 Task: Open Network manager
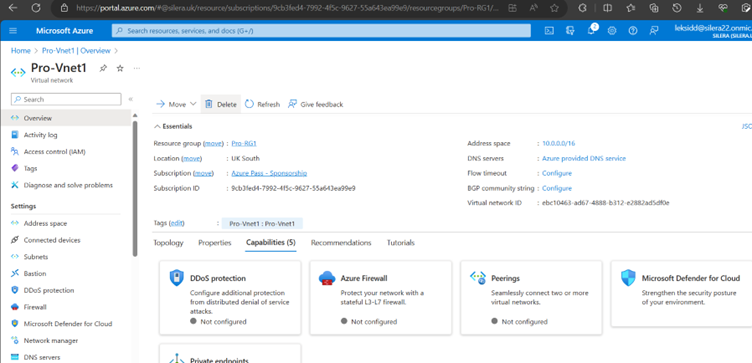pyautogui.click(x=51, y=340)
